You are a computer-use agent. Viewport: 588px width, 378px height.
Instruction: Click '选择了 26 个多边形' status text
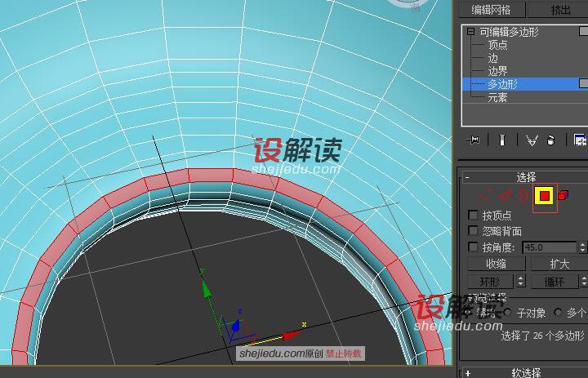(x=542, y=335)
